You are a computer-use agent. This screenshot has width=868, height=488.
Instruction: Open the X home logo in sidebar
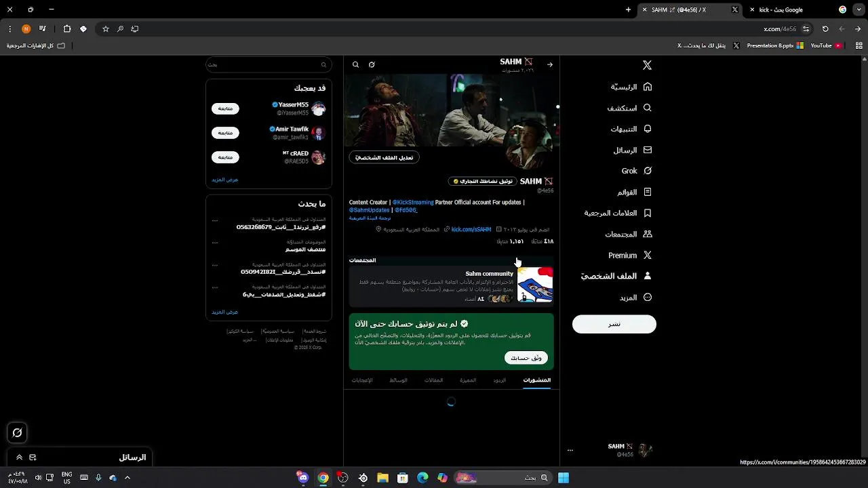(647, 65)
